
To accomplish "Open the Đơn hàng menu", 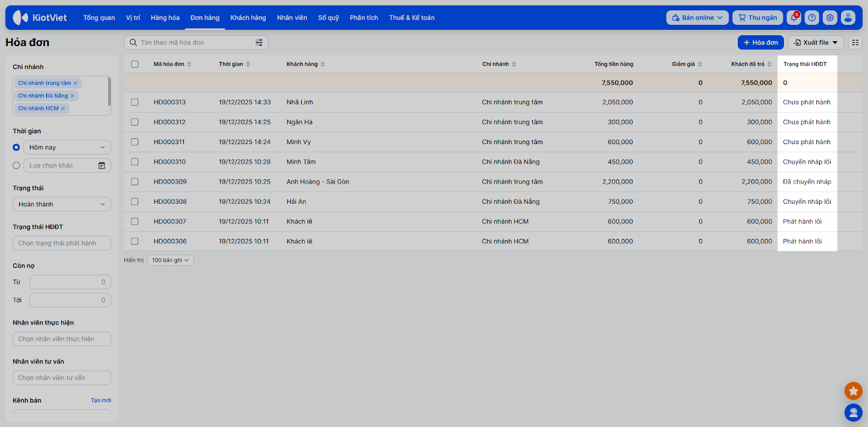I will pyautogui.click(x=205, y=18).
